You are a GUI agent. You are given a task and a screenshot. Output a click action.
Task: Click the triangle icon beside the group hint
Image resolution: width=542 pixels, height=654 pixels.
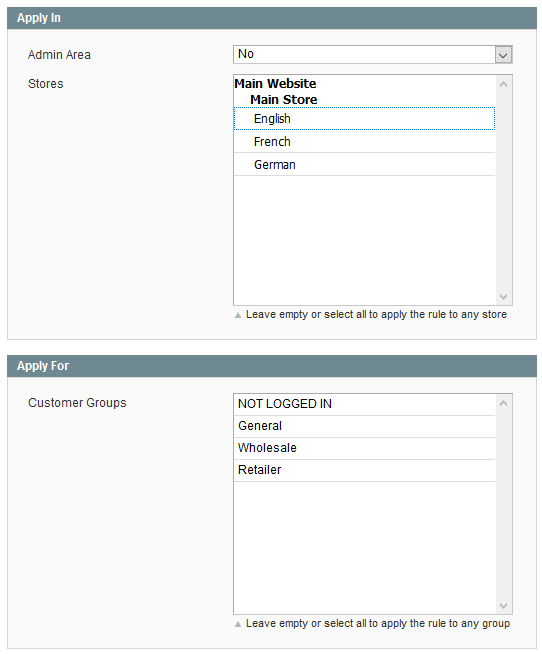pos(238,624)
